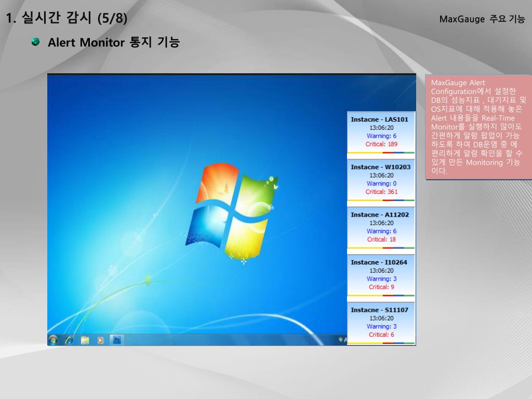Open the Windows Start orb
532x399 pixels.
54,340
